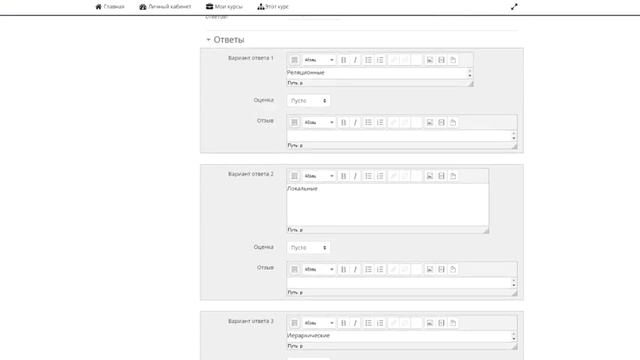The height and width of the screenshot is (360, 640).
Task: Insert bulleted list in Отзыв editor under answer 1
Action: pyautogui.click(x=369, y=122)
